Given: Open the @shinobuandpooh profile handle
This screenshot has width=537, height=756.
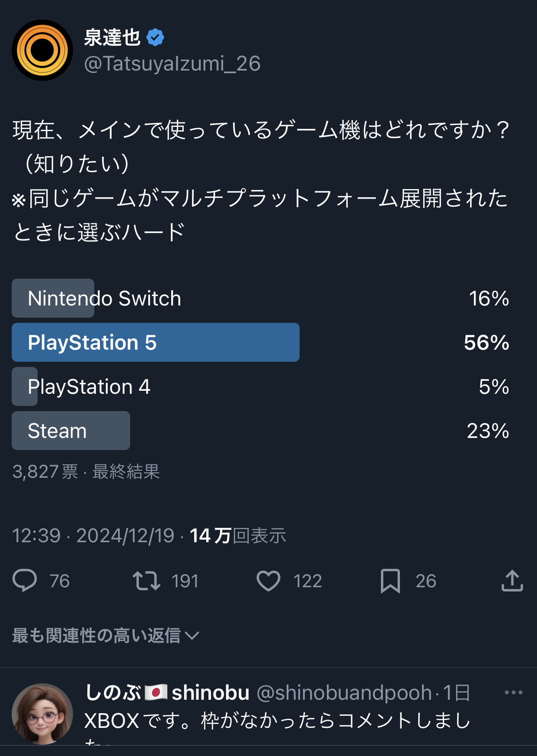Looking at the screenshot, I should [x=344, y=693].
